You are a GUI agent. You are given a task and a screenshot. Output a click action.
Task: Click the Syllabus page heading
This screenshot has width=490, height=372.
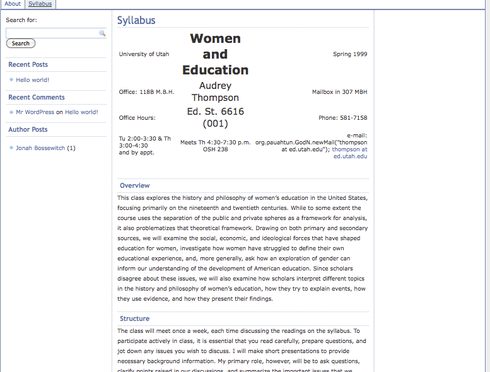[136, 20]
